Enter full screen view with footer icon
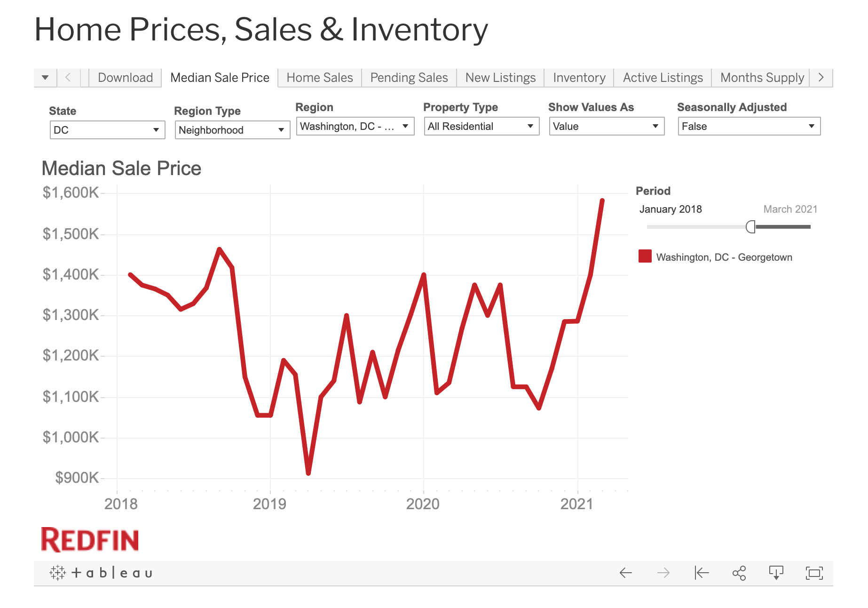868x608 pixels. (814, 573)
